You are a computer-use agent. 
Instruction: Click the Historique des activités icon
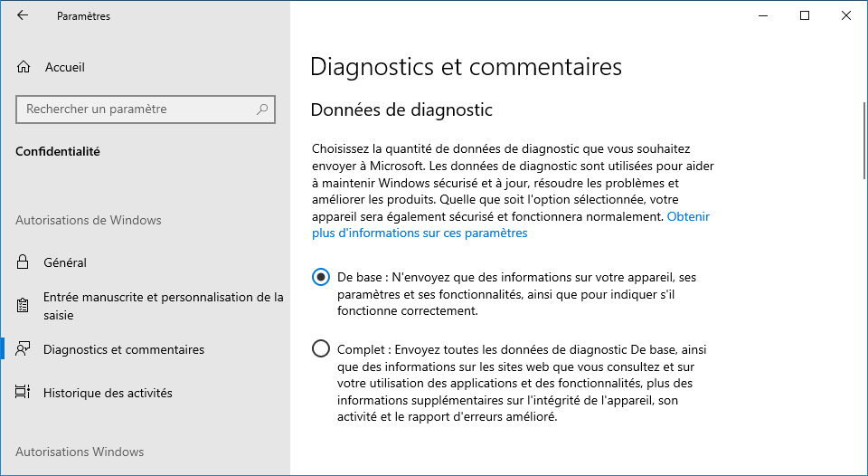[x=23, y=392]
